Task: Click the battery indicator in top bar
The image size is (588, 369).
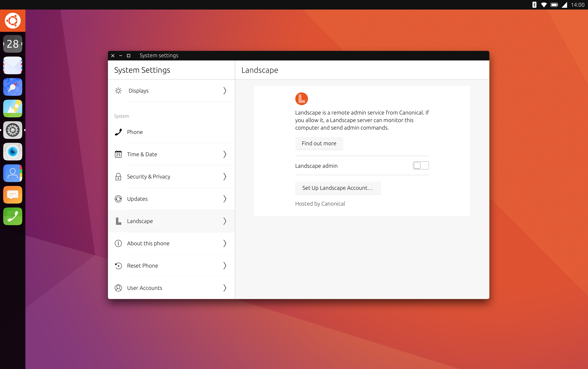Action: pos(554,5)
